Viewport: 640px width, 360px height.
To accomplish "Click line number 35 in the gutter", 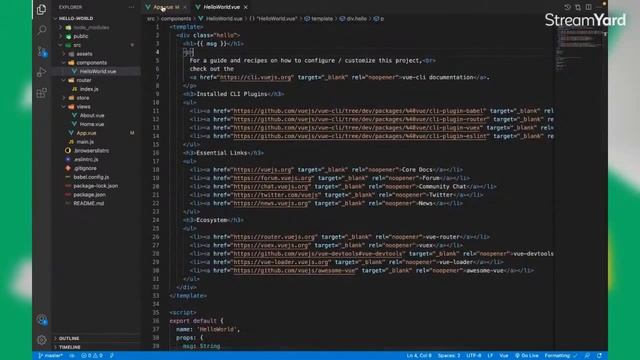I will [x=156, y=313].
